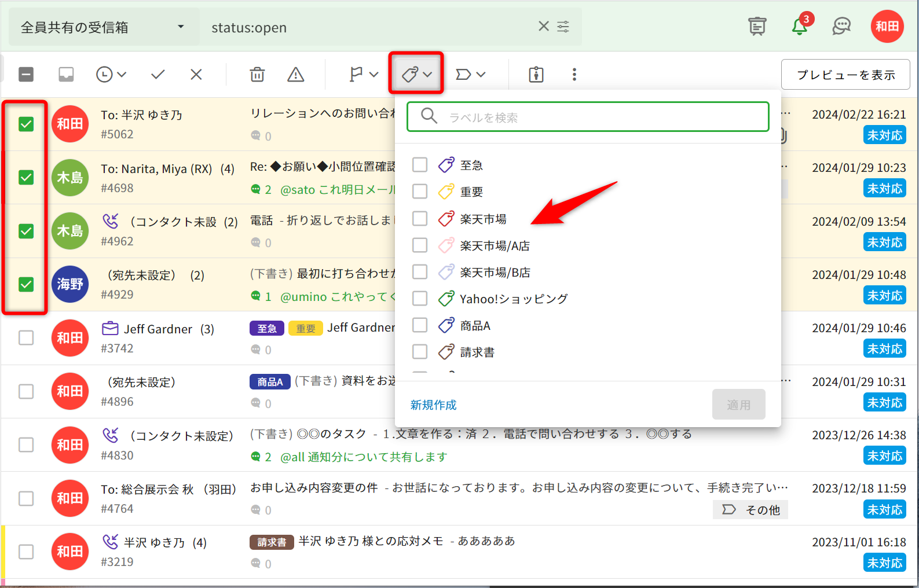Click the three-dot more options icon
Viewport: 919px width, 588px height.
[574, 75]
